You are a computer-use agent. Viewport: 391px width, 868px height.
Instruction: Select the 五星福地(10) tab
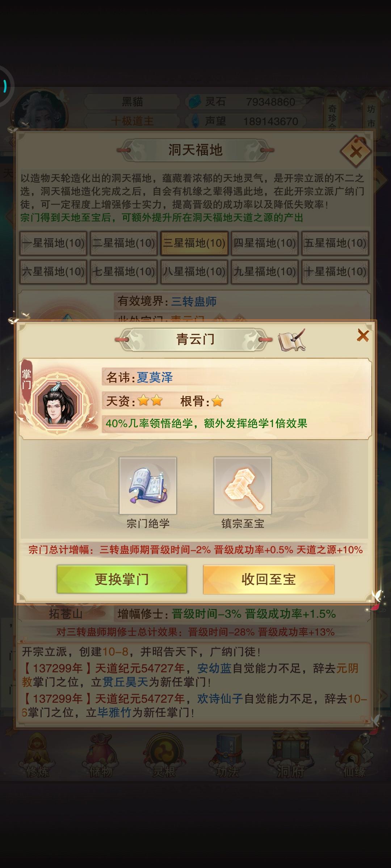(x=335, y=243)
